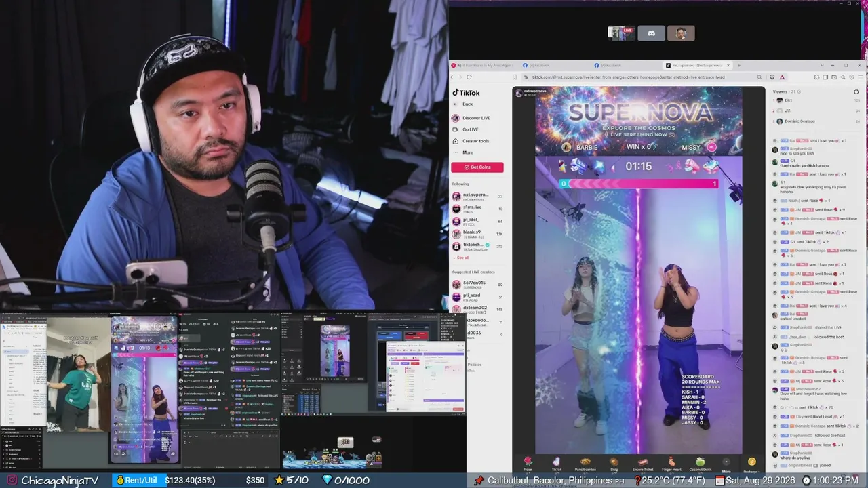Open a new browser tab with plus
The image size is (868, 488).
tap(738, 66)
